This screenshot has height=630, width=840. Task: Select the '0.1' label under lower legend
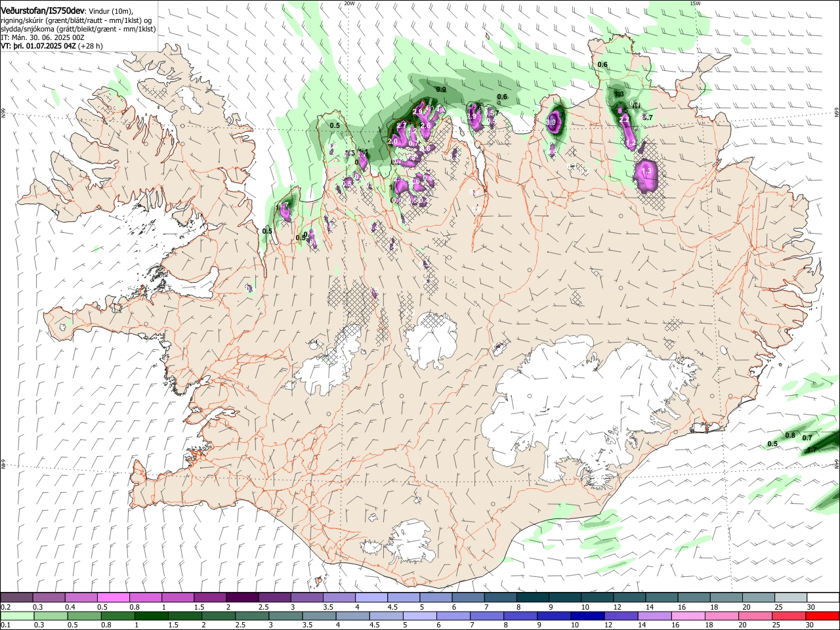(x=5, y=625)
